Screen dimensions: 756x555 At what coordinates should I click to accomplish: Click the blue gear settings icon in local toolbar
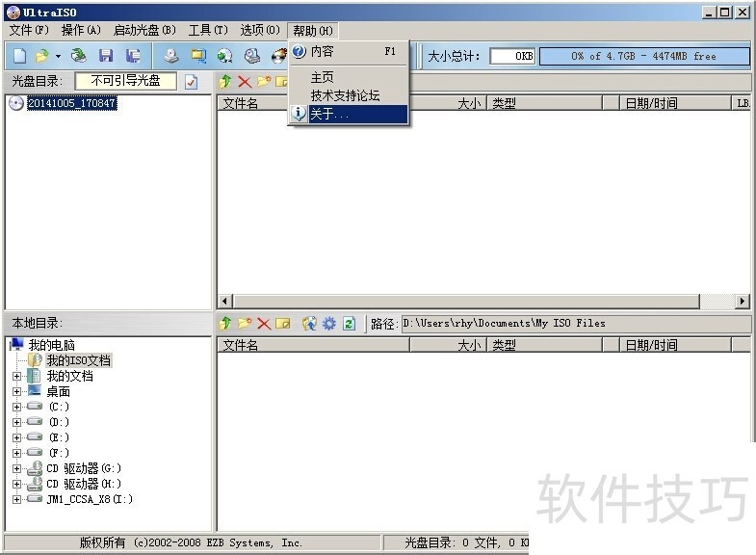[x=328, y=323]
